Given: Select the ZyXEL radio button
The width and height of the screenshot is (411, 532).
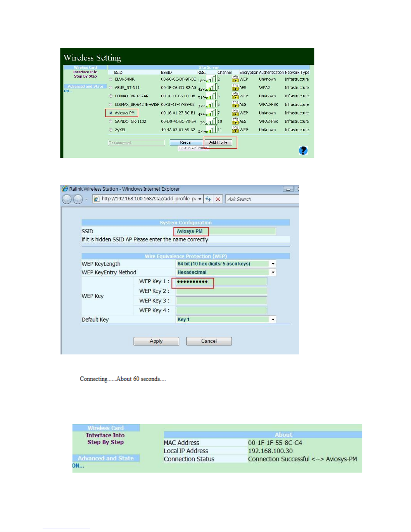Looking at the screenshot, I should pos(111,130).
